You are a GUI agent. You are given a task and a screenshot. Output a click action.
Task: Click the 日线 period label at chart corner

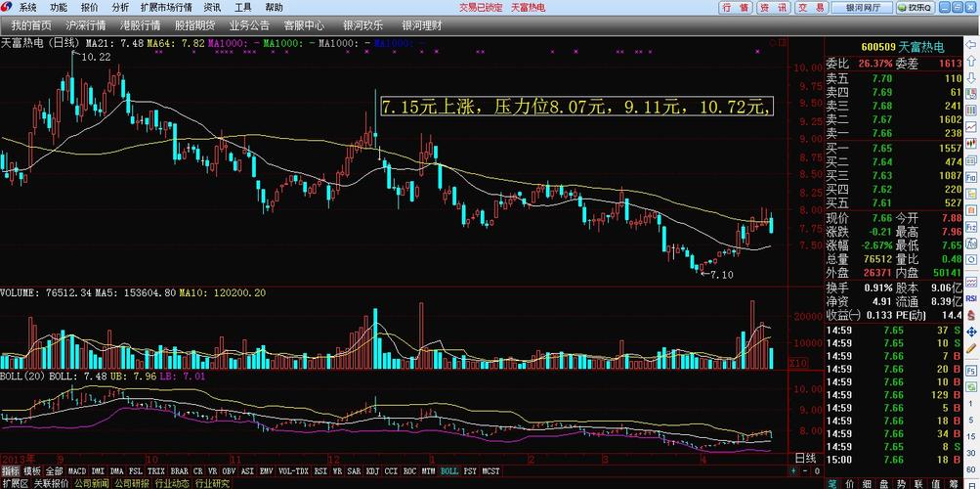pos(806,459)
